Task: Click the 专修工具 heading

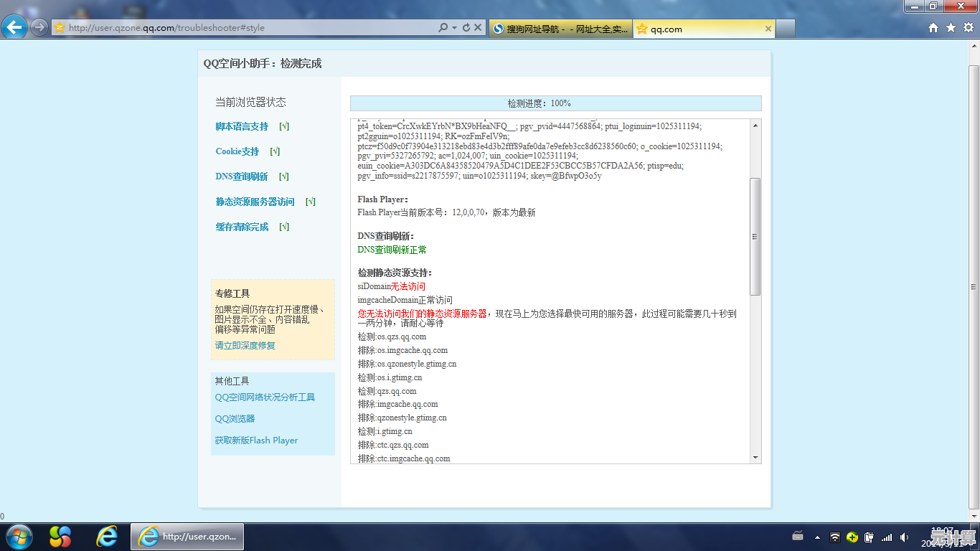Action: pos(232,293)
